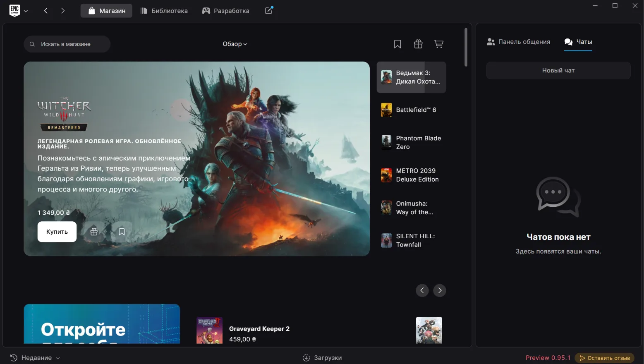Click the Preview 0.95.1 version label

click(548, 358)
